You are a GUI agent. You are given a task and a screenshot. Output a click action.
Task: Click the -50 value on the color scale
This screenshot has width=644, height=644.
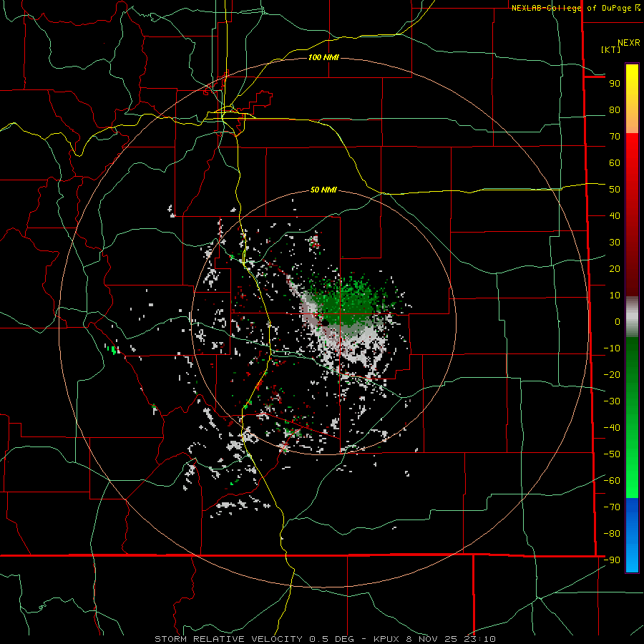coord(612,454)
